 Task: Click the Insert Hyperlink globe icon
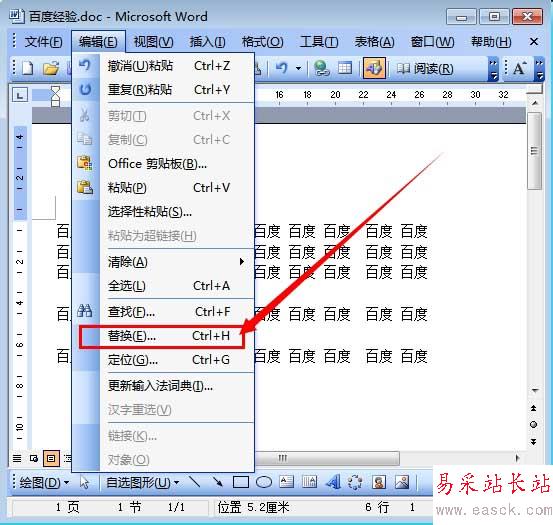(x=321, y=68)
